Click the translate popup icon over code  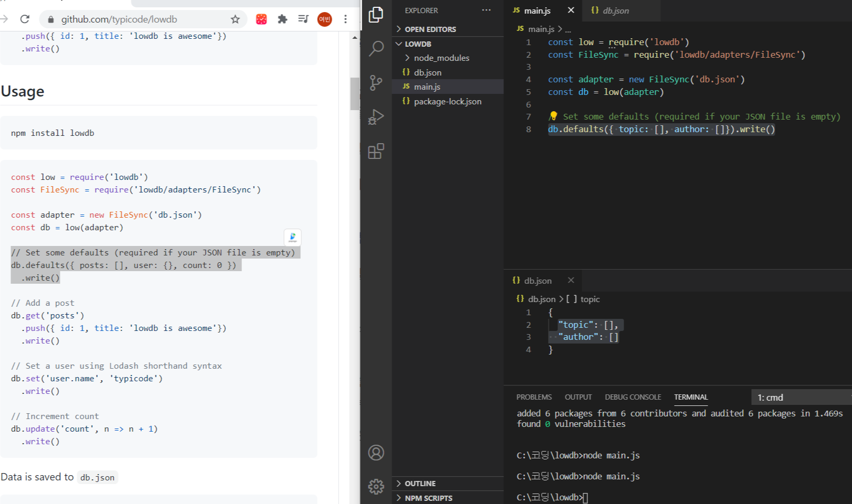tap(292, 237)
